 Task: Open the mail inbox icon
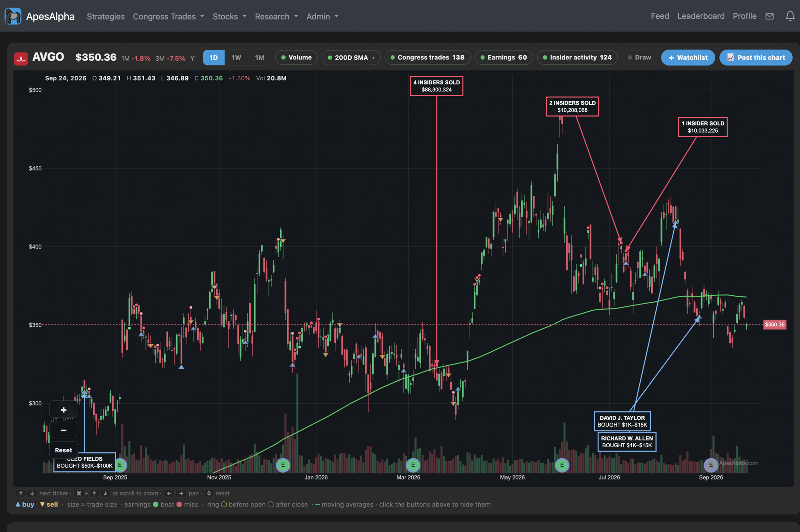tap(770, 16)
